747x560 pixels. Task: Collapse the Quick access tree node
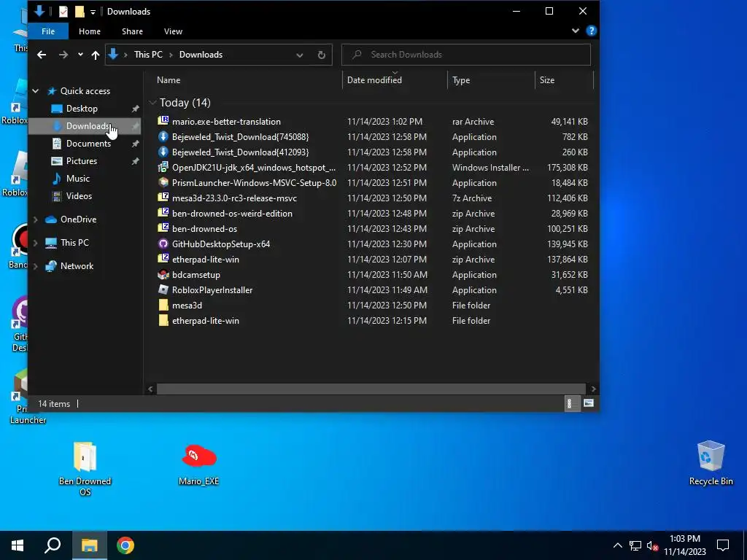pyautogui.click(x=35, y=90)
